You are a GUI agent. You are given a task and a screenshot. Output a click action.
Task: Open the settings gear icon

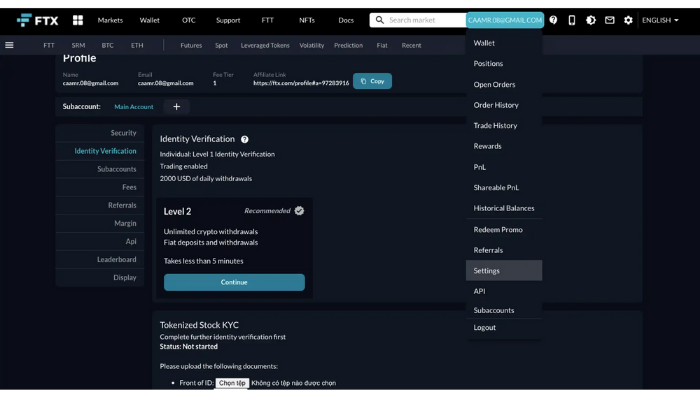[628, 20]
